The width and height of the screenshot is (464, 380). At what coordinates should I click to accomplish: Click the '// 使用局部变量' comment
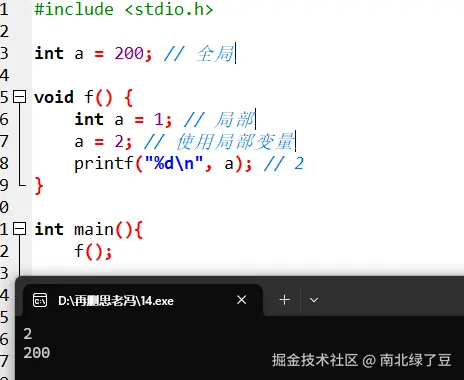click(x=219, y=141)
